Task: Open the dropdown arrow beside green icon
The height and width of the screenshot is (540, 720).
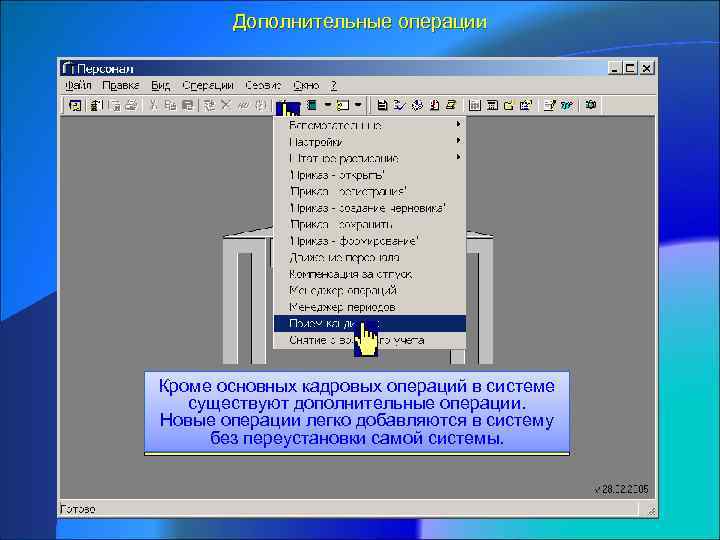Action: [327, 105]
